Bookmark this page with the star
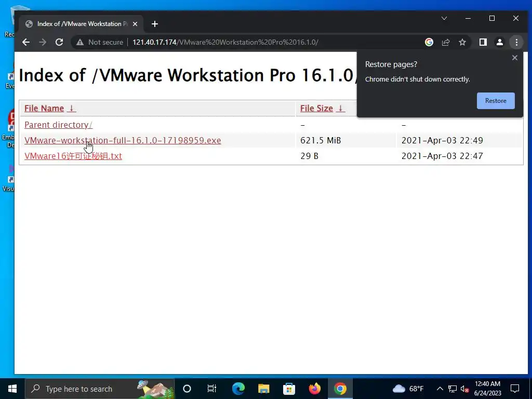Screen dimensions: 532x399 click(x=462, y=42)
